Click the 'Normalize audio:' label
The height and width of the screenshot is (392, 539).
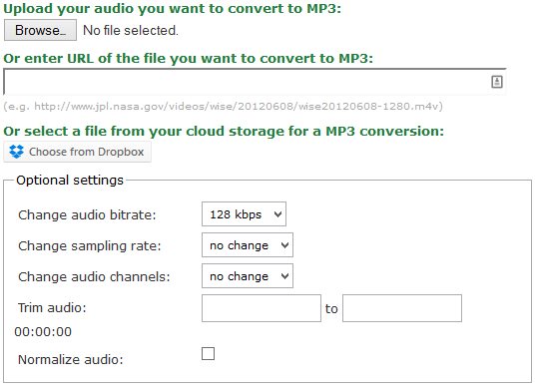click(x=71, y=360)
